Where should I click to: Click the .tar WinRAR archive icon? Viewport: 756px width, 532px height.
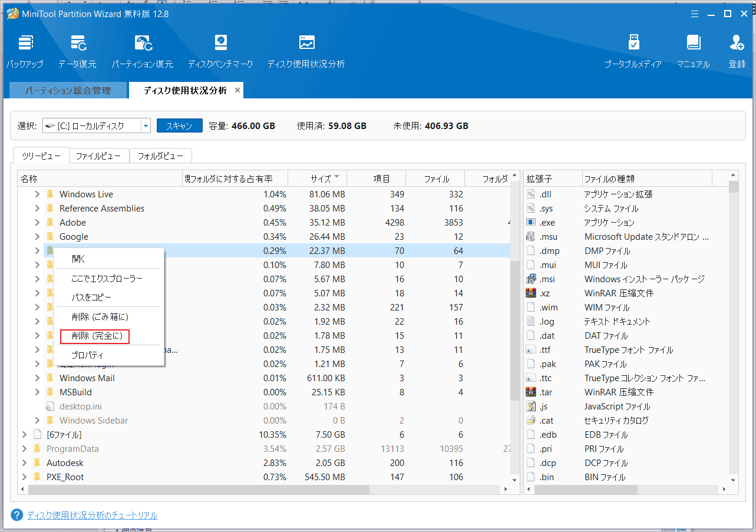pyautogui.click(x=531, y=392)
